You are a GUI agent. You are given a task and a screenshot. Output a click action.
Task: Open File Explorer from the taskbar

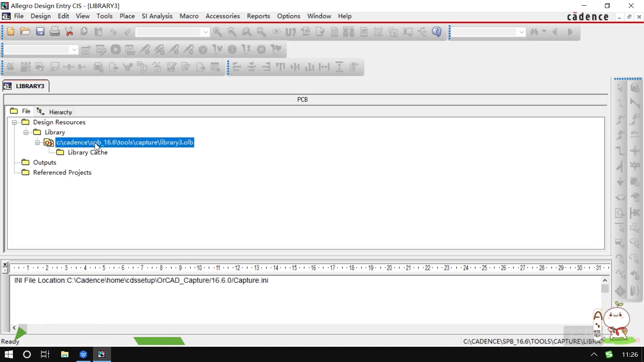tap(64, 354)
